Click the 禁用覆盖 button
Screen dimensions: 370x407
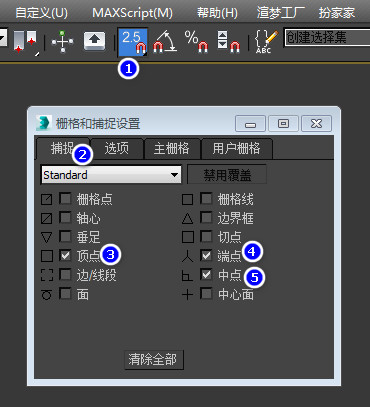[227, 175]
